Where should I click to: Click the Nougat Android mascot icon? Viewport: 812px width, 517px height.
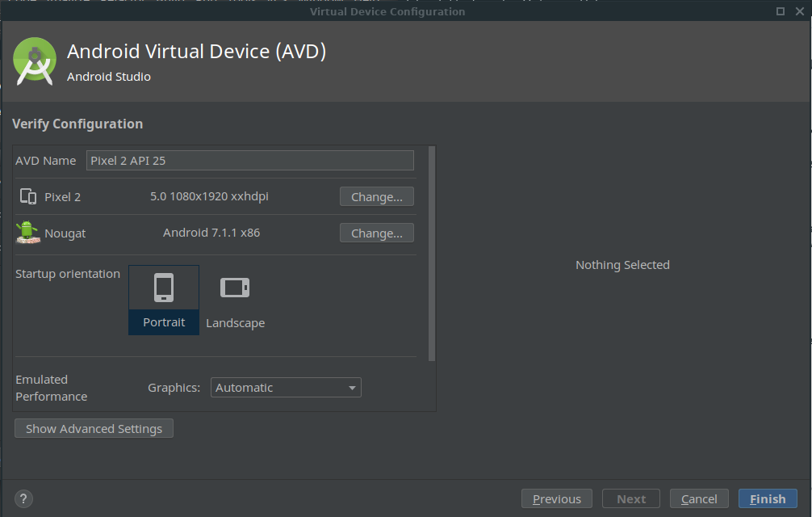[x=27, y=232]
